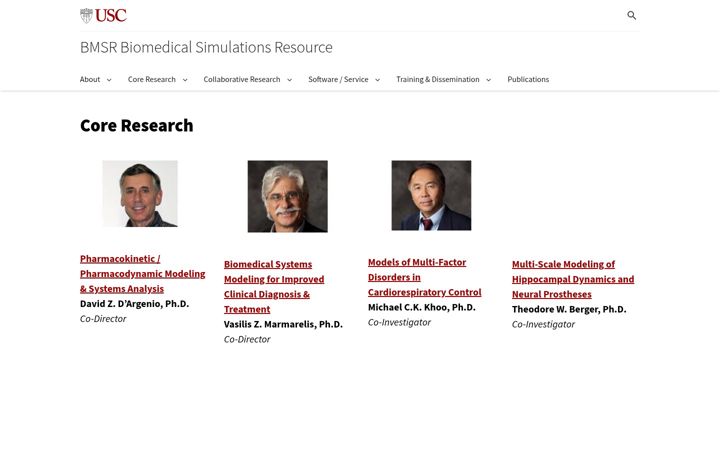The image size is (720, 450).
Task: Open Biomedical Systems Modeling link
Action: [x=274, y=287]
